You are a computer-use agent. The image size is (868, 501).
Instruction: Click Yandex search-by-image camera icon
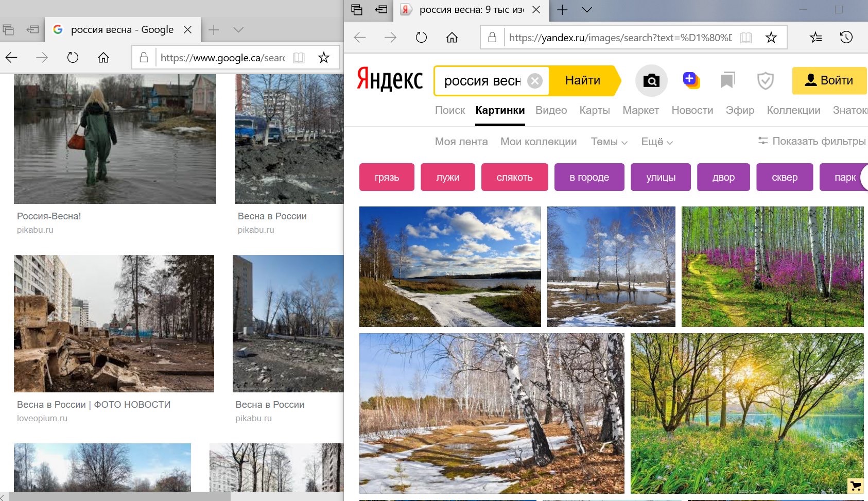point(651,81)
